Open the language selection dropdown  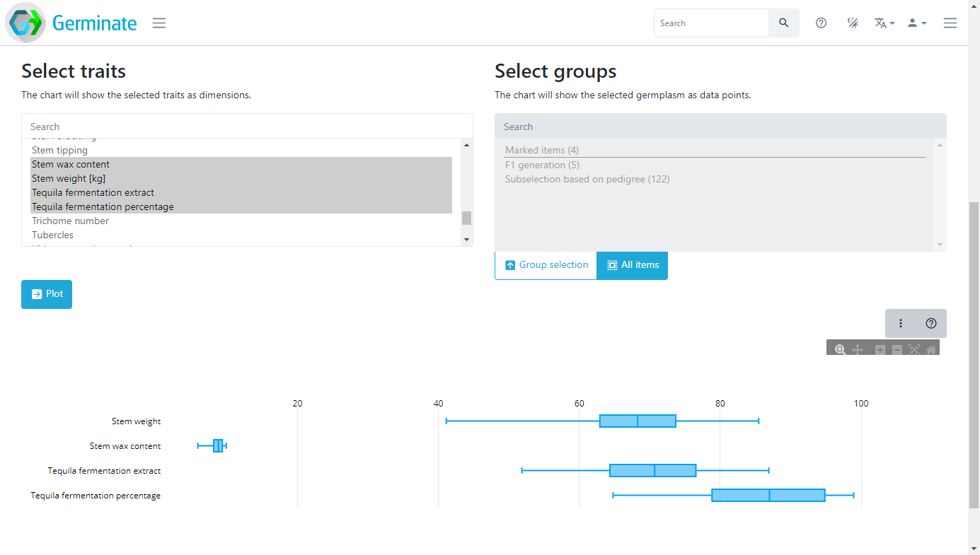tap(884, 23)
